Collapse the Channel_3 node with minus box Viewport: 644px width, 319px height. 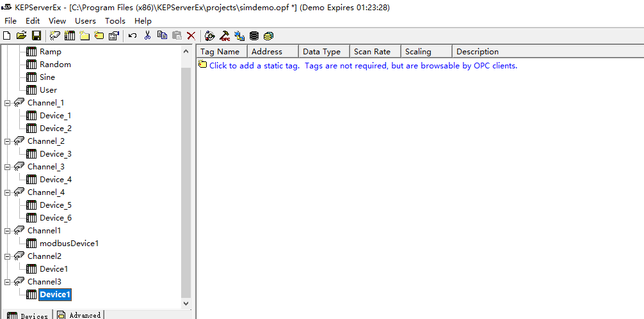pyautogui.click(x=7, y=167)
